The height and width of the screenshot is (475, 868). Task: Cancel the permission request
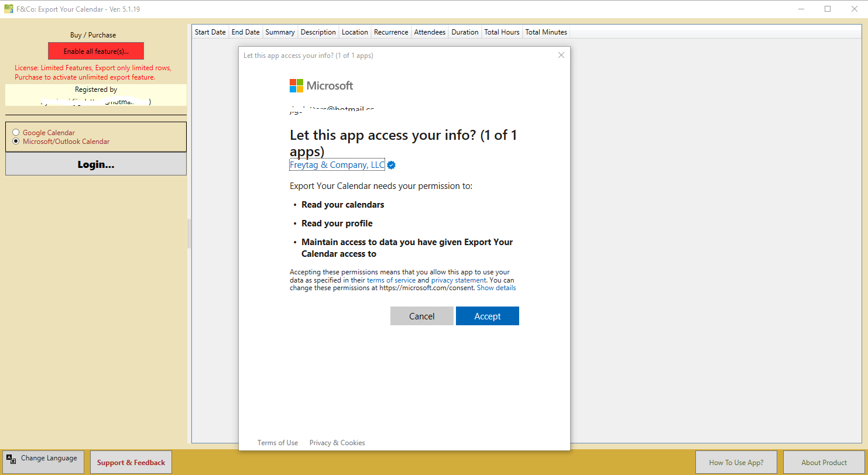tap(421, 316)
